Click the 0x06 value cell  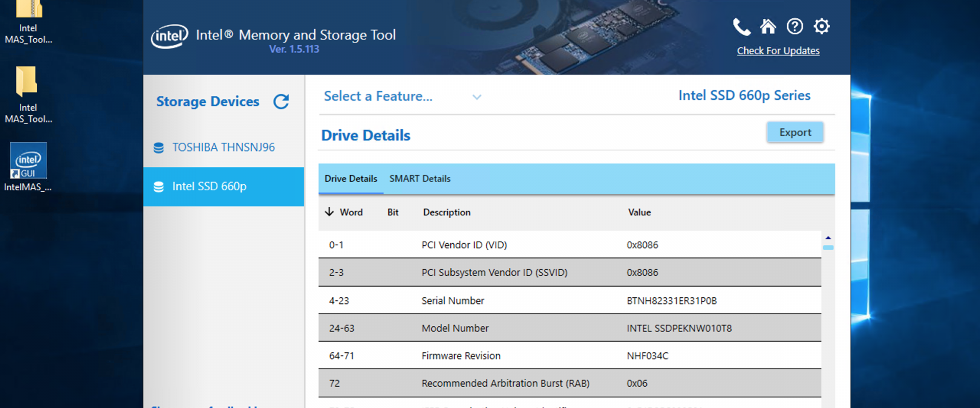tap(637, 384)
